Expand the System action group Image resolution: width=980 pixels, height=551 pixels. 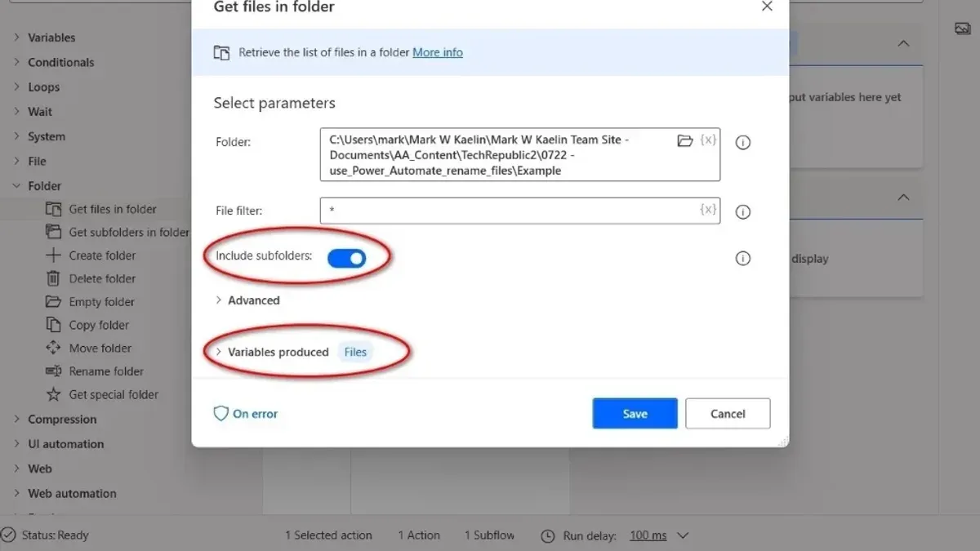pyautogui.click(x=16, y=136)
